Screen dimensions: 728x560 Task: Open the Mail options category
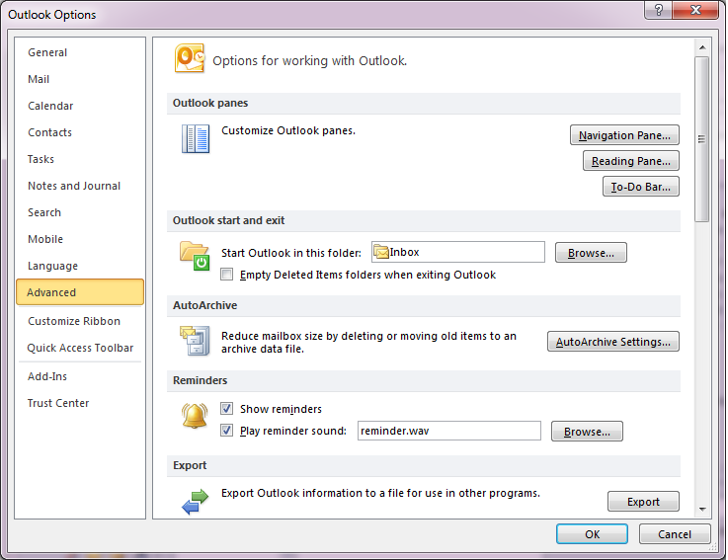[x=39, y=79]
